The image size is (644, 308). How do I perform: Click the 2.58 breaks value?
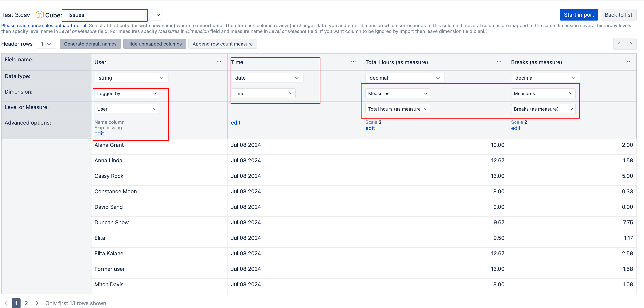click(x=627, y=254)
